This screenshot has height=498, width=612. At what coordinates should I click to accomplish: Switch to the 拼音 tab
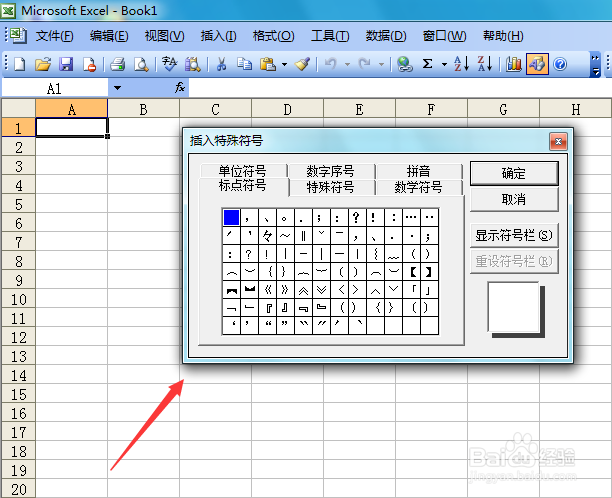click(419, 171)
